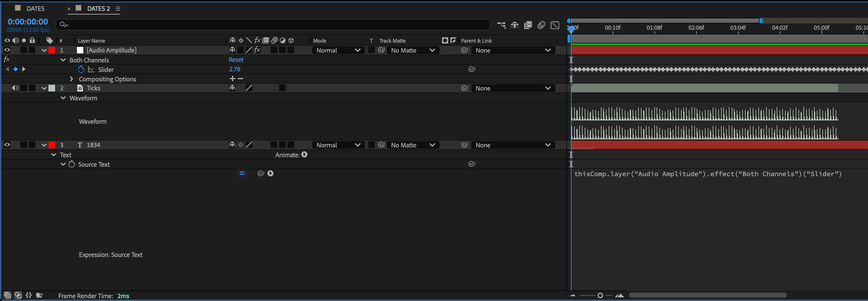Click Reset for Both Channels effect
The height and width of the screenshot is (301, 868).
236,60
